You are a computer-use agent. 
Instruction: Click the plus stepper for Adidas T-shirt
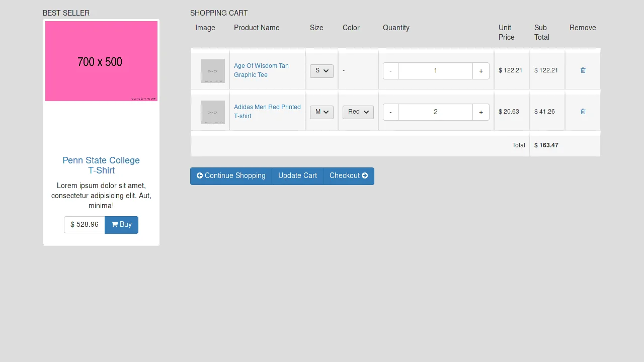pos(480,112)
